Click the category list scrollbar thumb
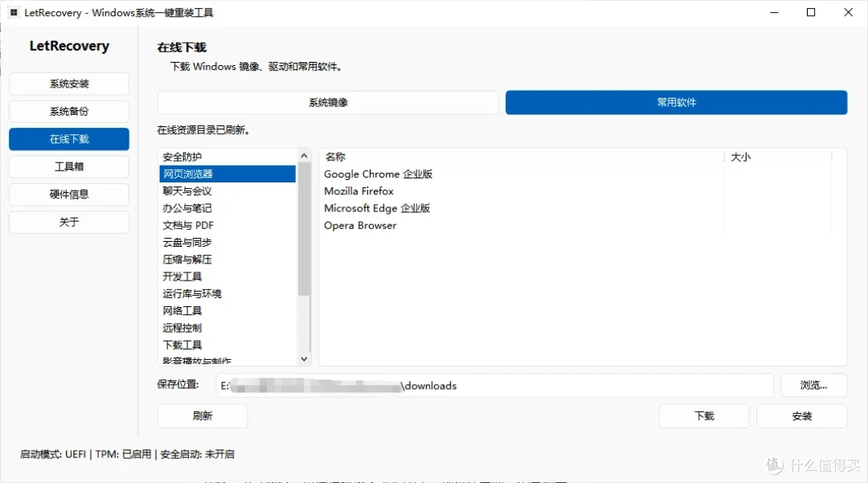 click(x=304, y=229)
